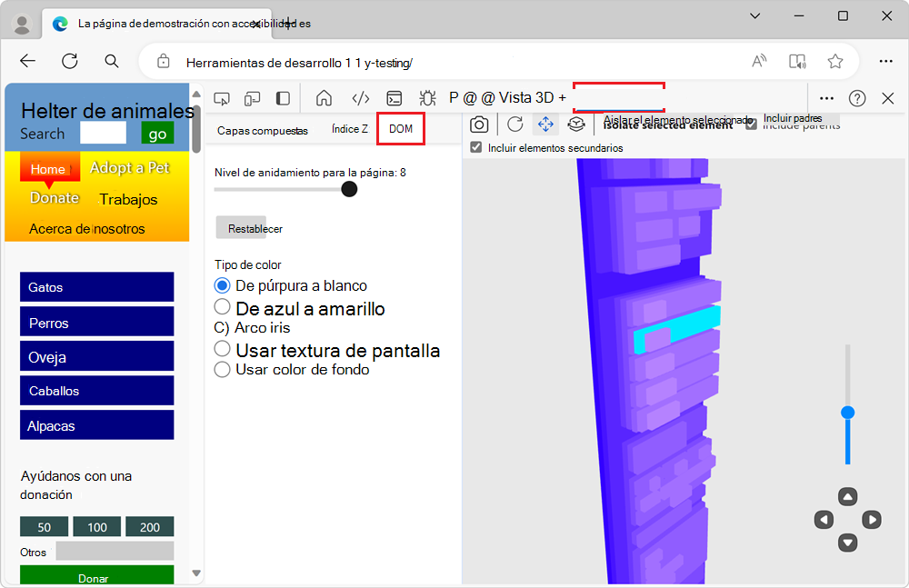
Task: Open DevTools more options ellipsis
Action: click(826, 98)
